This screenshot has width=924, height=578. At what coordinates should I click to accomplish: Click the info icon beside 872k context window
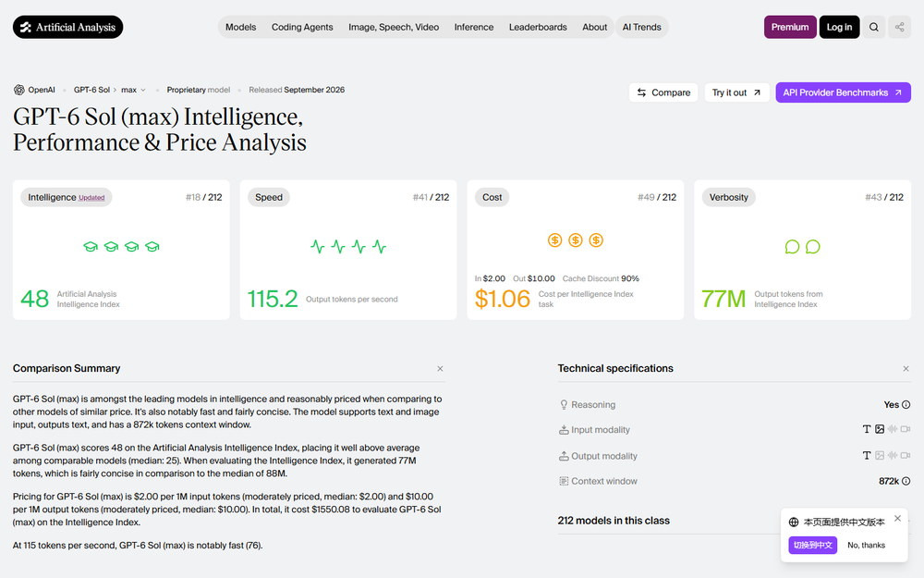coord(906,481)
